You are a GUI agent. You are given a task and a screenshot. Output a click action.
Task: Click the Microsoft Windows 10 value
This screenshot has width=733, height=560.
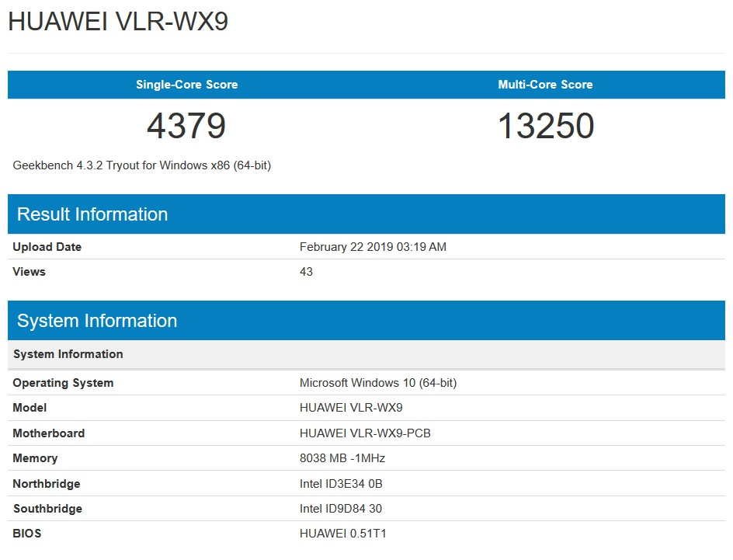pyautogui.click(x=378, y=382)
